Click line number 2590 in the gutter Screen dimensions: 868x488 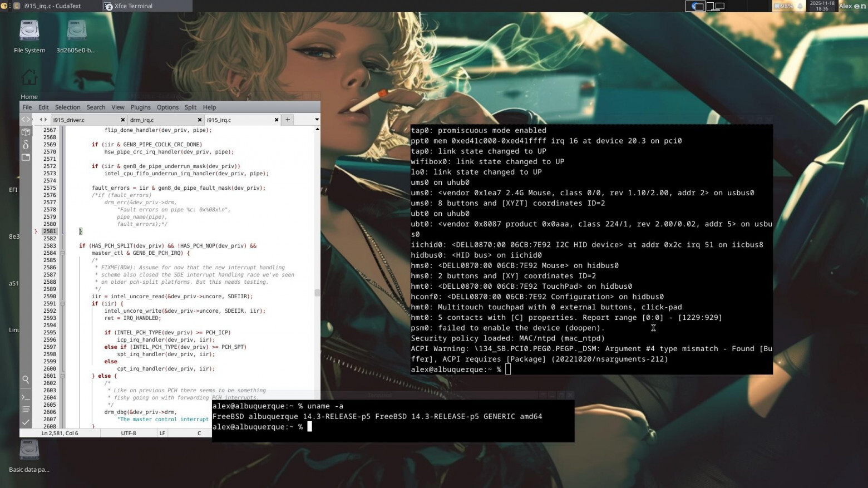click(50, 297)
